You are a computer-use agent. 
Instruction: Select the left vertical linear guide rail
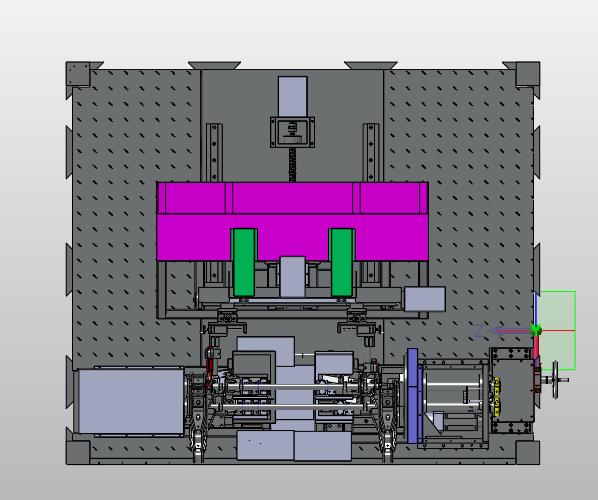214,153
